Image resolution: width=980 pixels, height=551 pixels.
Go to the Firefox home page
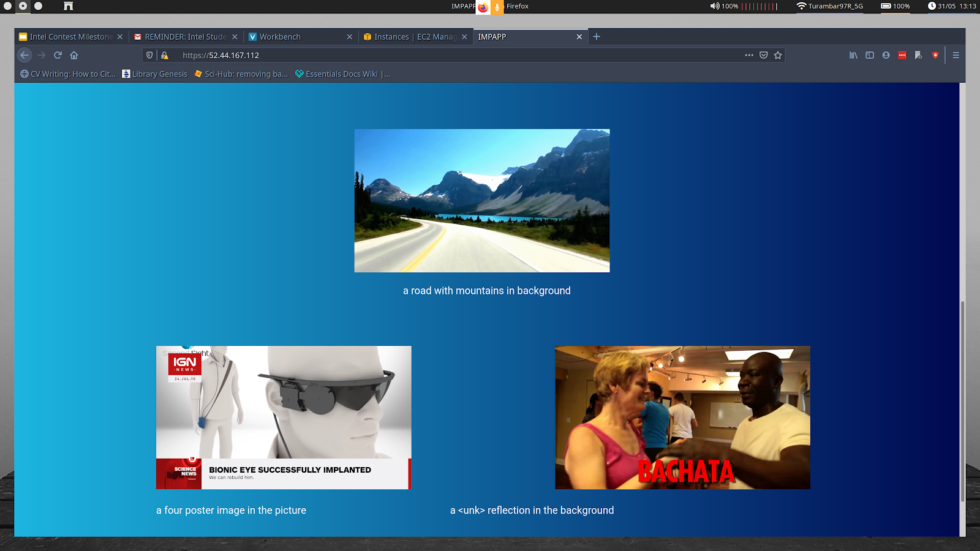(x=74, y=55)
